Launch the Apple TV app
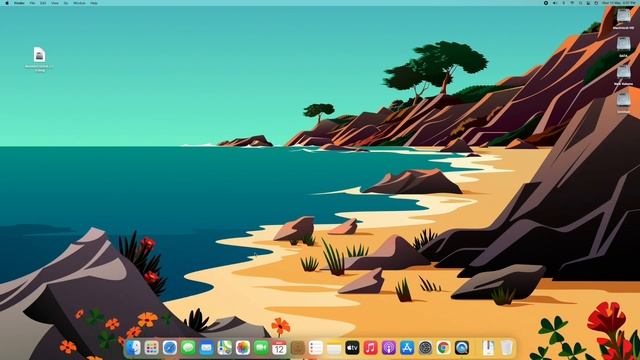 352,348
